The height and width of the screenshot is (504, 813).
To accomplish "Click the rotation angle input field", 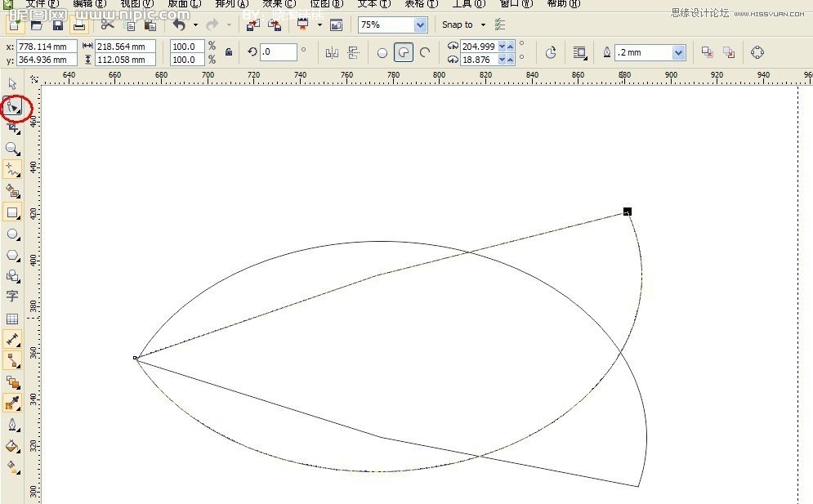I will click(278, 52).
